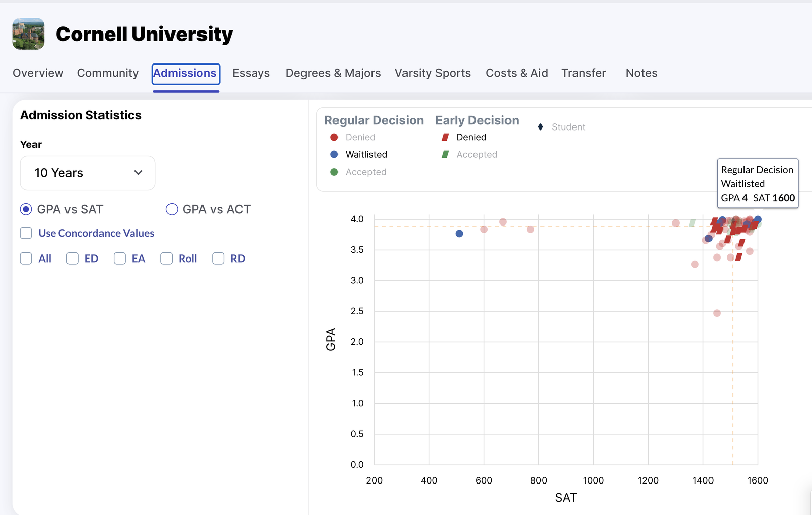Click the denied point at GPA 2.5
Viewport: 812px width, 515px height.
717,313
